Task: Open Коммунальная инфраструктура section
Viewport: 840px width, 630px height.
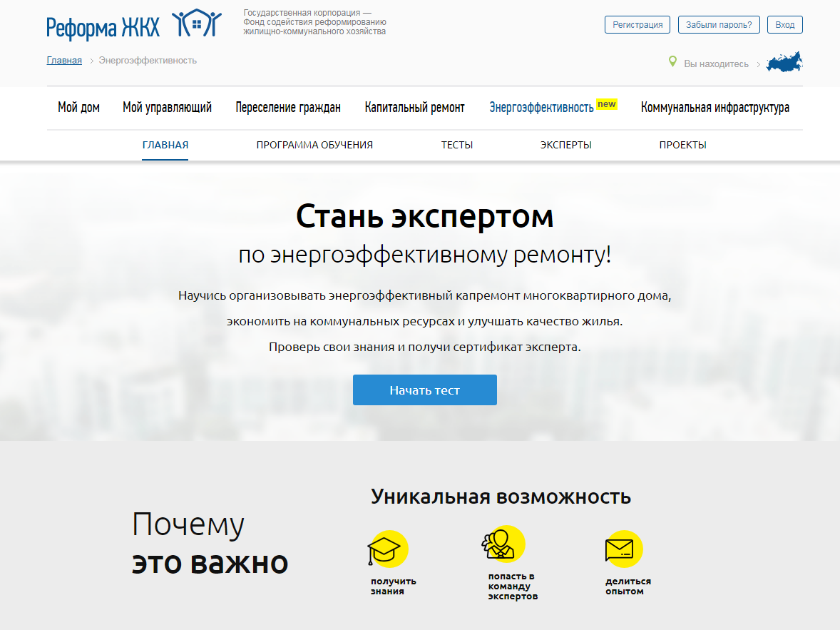Action: 714,108
